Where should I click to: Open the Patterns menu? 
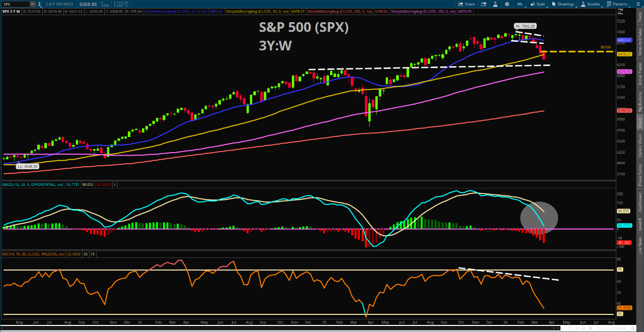click(618, 4)
